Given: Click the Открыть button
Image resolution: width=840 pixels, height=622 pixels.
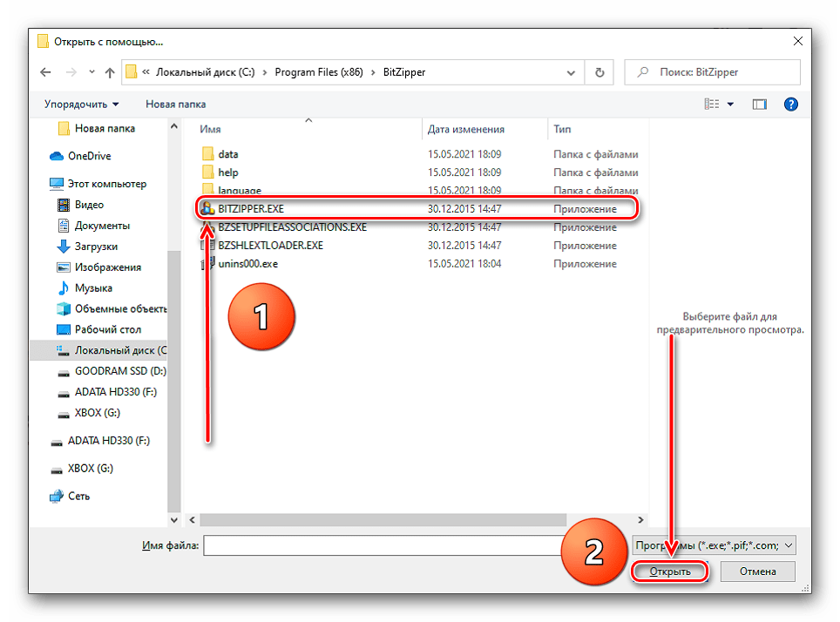Looking at the screenshot, I should [x=671, y=571].
